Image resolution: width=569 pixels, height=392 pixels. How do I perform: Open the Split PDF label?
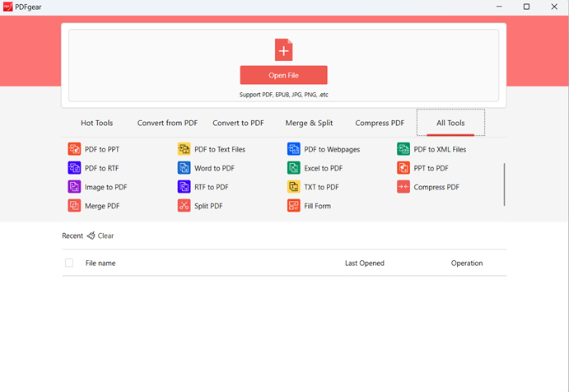[208, 206]
